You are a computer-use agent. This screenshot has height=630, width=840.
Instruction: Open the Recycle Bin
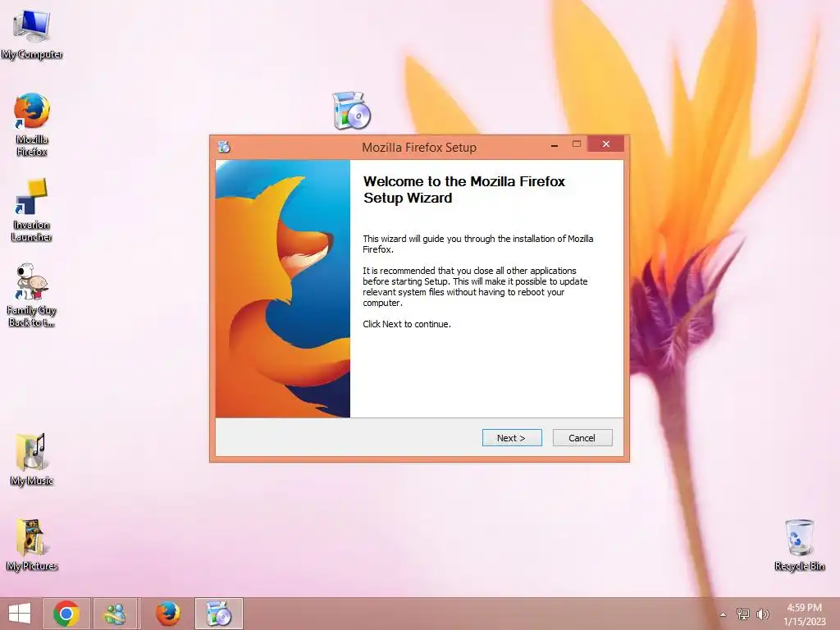pos(799,545)
